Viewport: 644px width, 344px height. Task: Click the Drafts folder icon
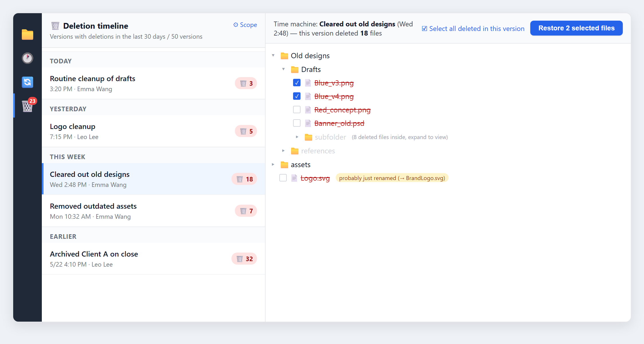[294, 69]
